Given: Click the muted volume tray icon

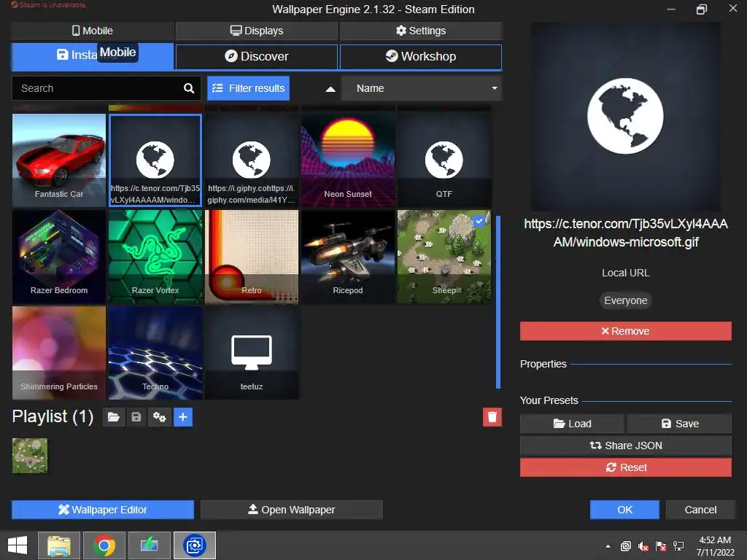Looking at the screenshot, I should [643, 546].
